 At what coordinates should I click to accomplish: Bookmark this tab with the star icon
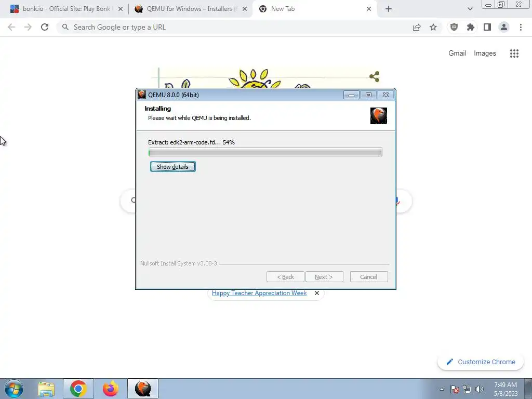point(433,27)
